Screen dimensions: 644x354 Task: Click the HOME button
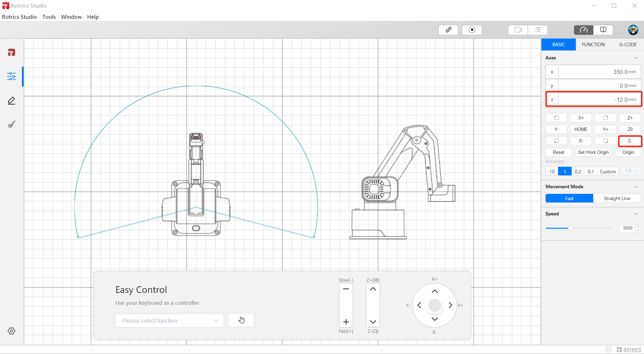pos(581,129)
